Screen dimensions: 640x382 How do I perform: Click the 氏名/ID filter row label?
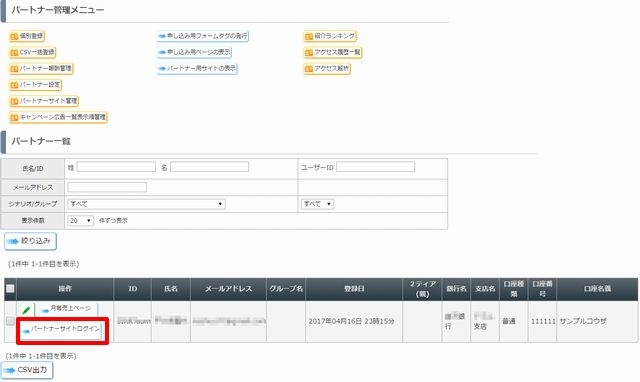coord(33,169)
